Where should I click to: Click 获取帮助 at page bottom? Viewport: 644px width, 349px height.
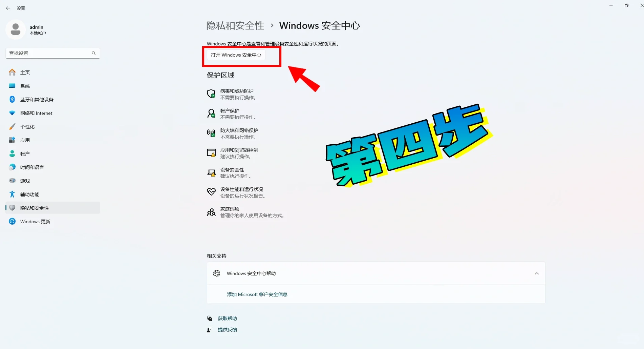pyautogui.click(x=227, y=318)
